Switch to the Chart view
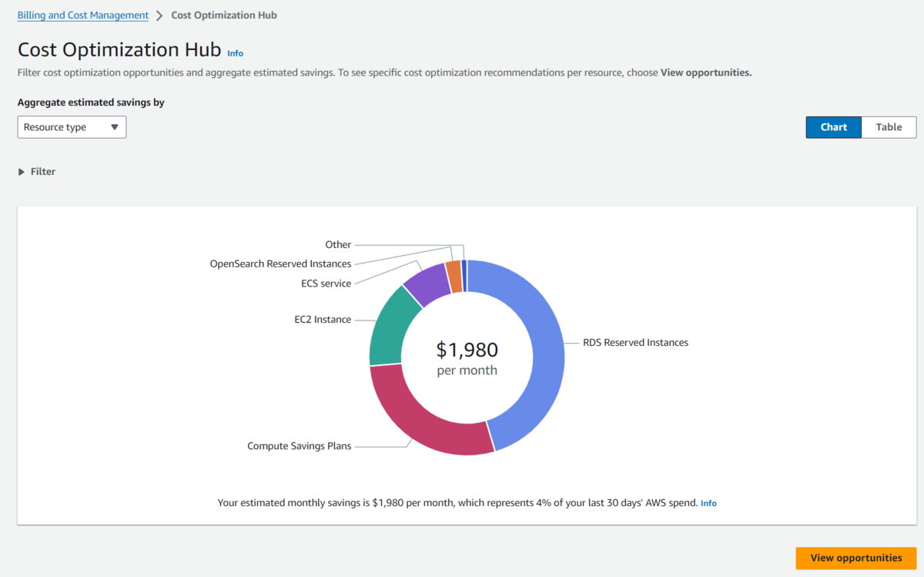Image resolution: width=924 pixels, height=577 pixels. pos(833,127)
